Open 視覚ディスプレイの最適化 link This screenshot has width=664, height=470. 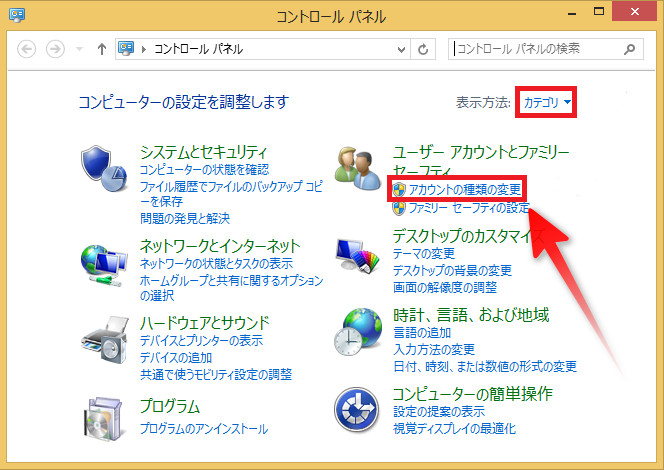click(x=454, y=429)
